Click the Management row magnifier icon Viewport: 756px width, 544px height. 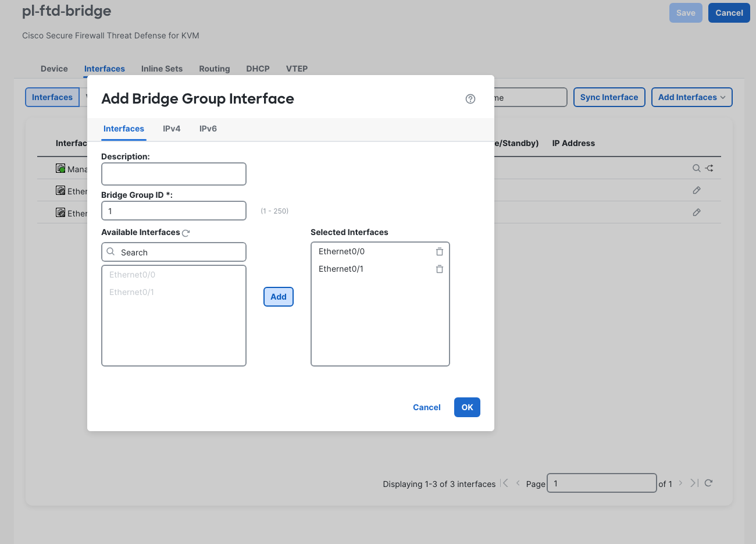coord(696,168)
